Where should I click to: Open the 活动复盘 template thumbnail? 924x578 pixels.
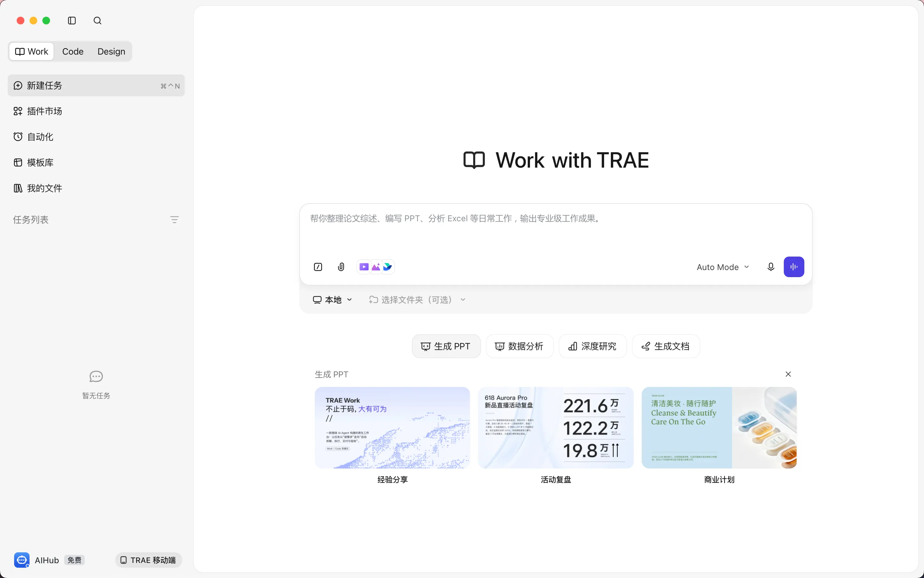(x=556, y=428)
